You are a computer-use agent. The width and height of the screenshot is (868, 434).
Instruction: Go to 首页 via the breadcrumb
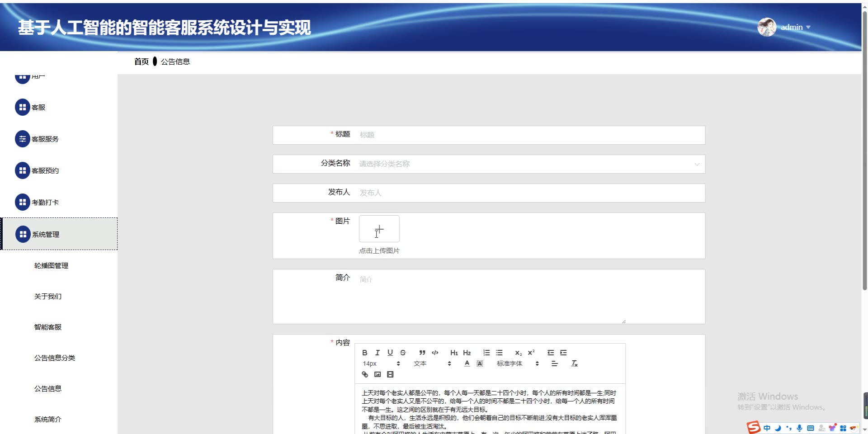tap(141, 61)
